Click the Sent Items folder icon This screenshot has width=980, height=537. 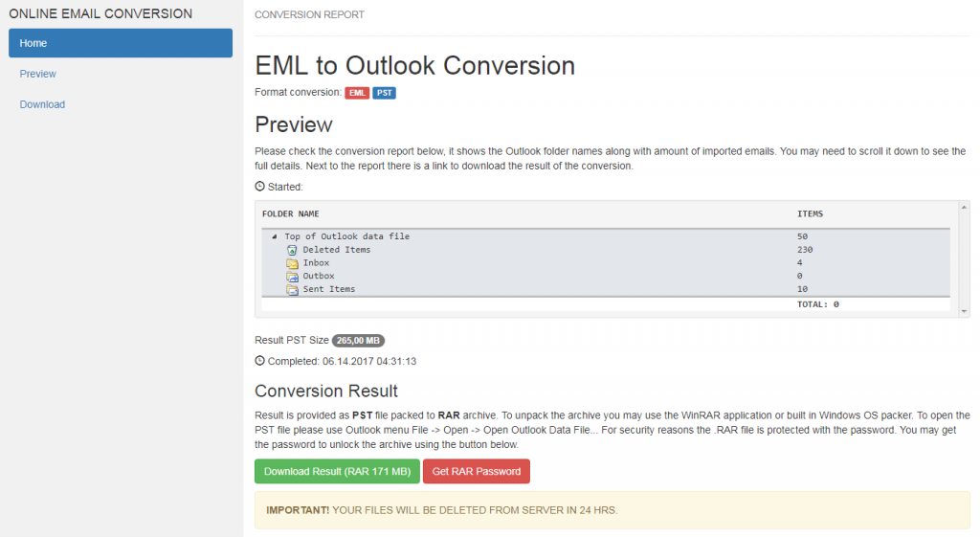(x=292, y=289)
